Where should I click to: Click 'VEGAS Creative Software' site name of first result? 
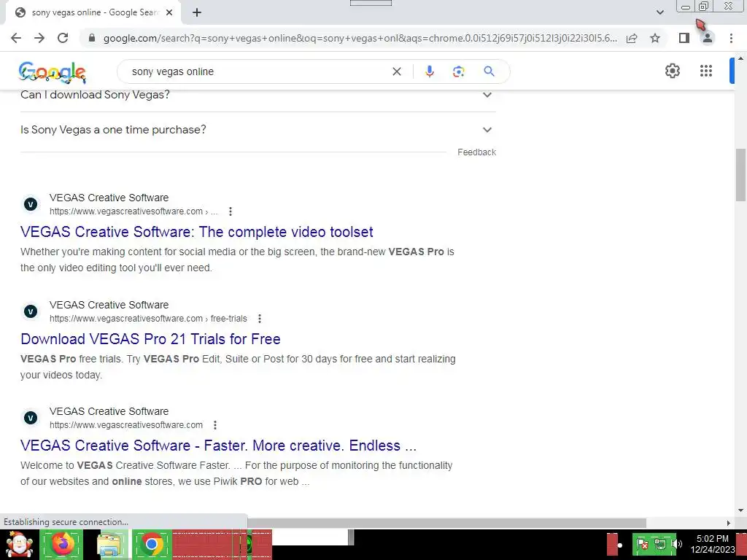point(109,198)
